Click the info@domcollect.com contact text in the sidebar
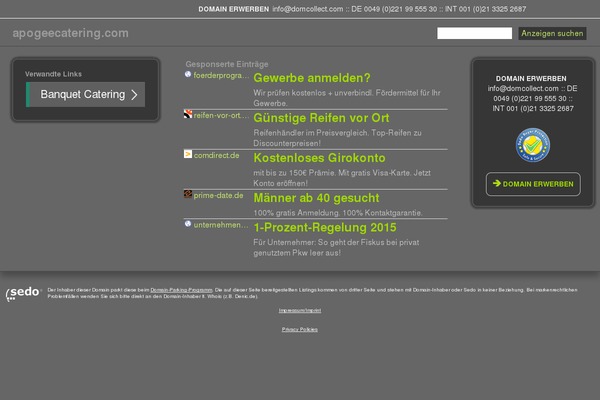The image size is (600, 400). click(533, 98)
